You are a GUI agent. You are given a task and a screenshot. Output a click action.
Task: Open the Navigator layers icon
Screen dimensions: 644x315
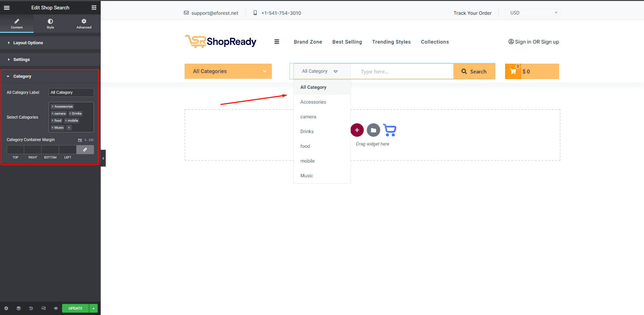point(18,308)
